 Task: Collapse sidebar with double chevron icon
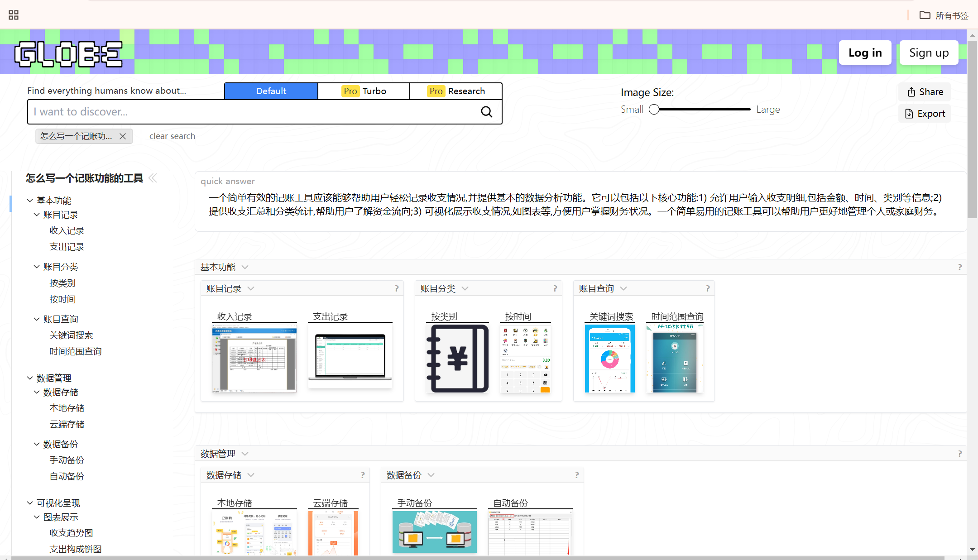(x=153, y=178)
